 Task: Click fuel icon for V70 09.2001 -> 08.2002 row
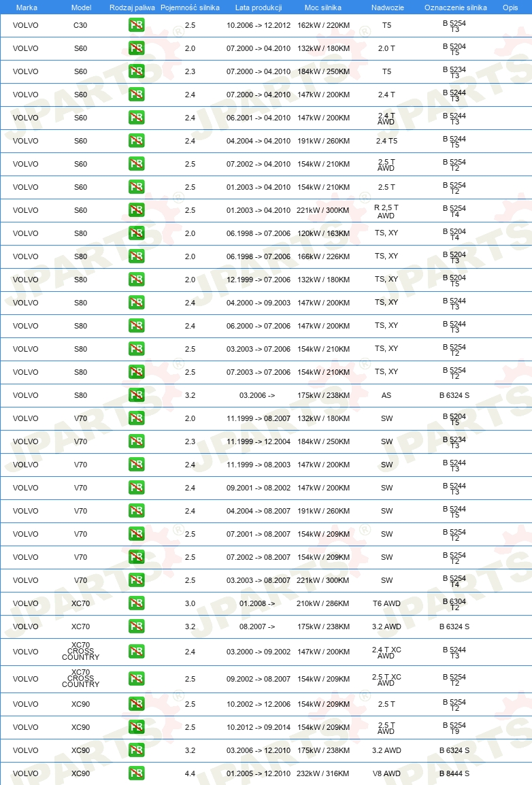click(x=136, y=488)
